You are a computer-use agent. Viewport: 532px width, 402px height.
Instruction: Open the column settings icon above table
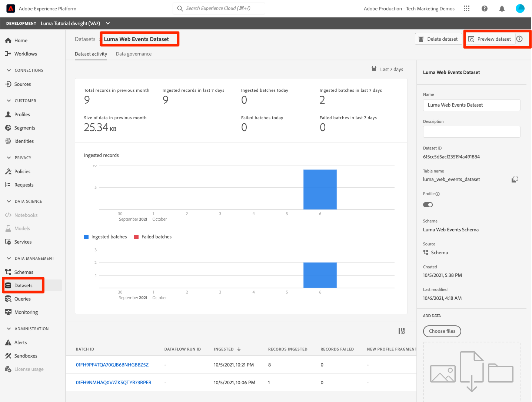[x=402, y=331]
